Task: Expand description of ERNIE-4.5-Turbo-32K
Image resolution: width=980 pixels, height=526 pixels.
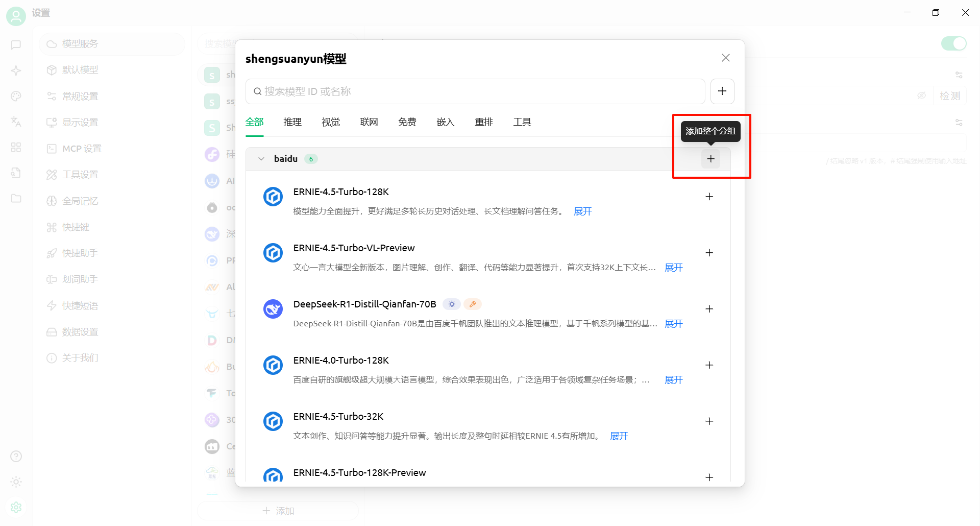Action: click(x=619, y=436)
